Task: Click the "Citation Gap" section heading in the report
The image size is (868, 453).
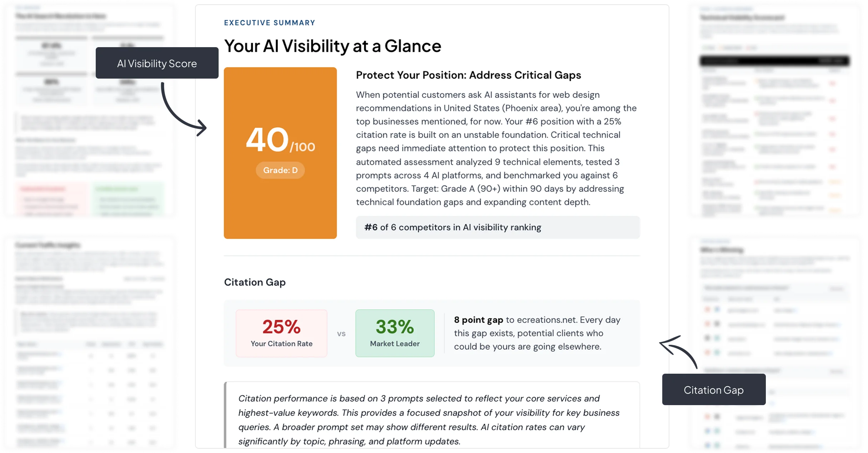Action: coord(255,282)
